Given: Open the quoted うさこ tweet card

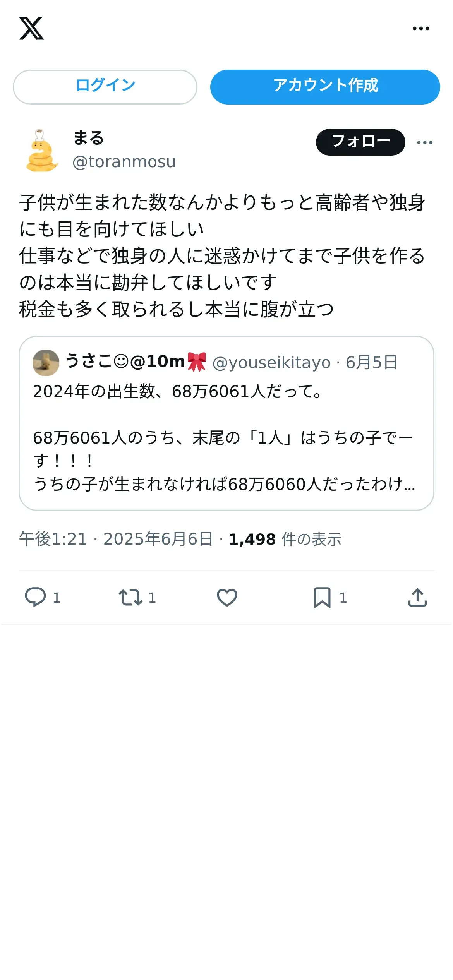Looking at the screenshot, I should [x=226, y=423].
